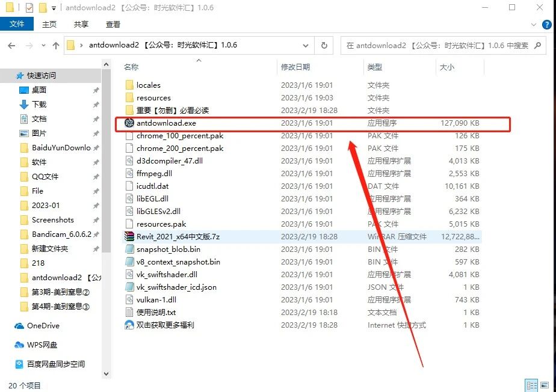
Task: Click the navigation pane scroll-down arrow
Action: [106, 373]
